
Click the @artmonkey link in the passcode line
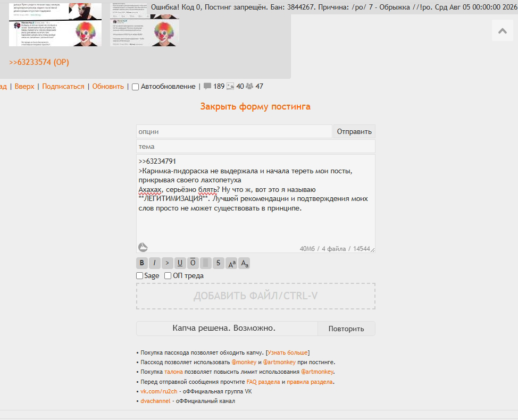[x=279, y=362]
